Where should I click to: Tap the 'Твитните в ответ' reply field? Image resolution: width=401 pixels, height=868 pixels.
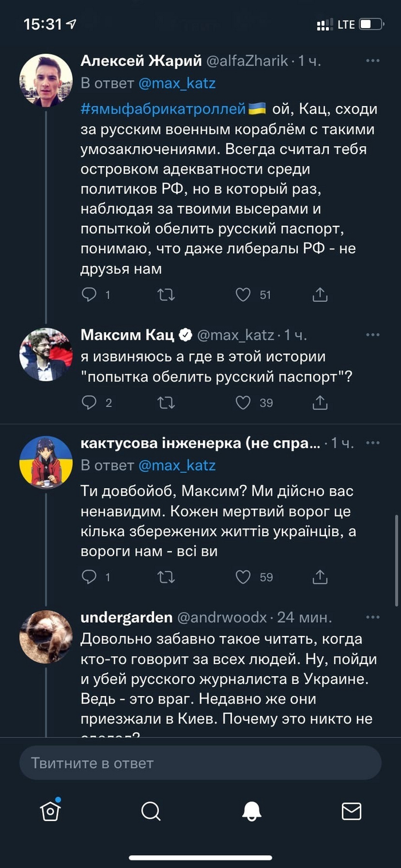pos(200,763)
